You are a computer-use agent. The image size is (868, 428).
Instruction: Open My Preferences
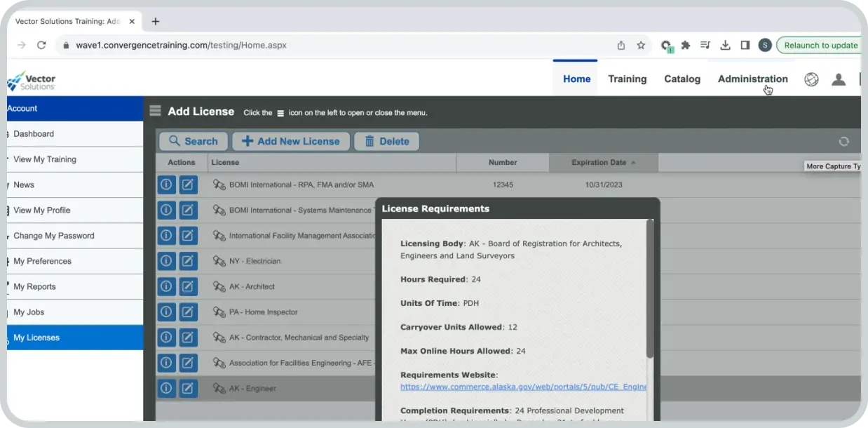(x=75, y=261)
